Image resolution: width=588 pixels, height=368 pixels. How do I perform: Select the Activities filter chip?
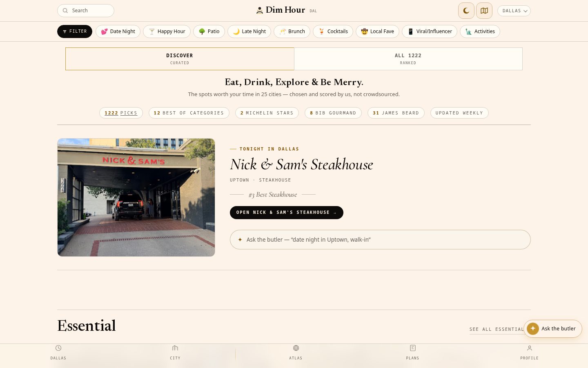pyautogui.click(x=480, y=31)
